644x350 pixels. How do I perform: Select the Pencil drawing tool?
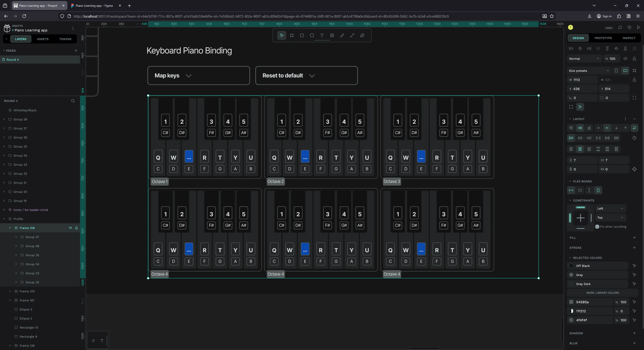click(342, 35)
